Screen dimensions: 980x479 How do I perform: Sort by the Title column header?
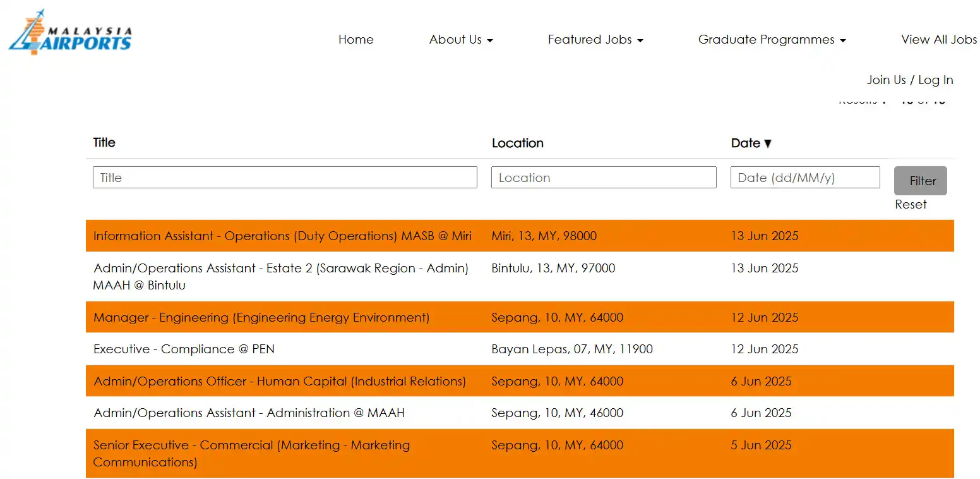pos(104,142)
